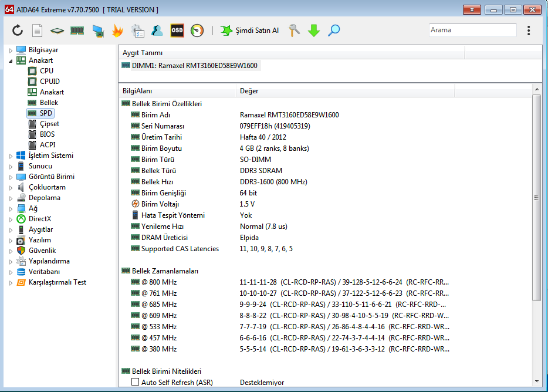Click the gauge benchmark icon

click(197, 31)
